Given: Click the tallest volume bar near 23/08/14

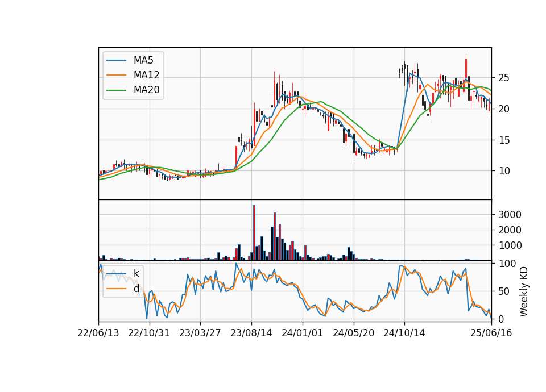Looking at the screenshot, I should tap(254, 233).
